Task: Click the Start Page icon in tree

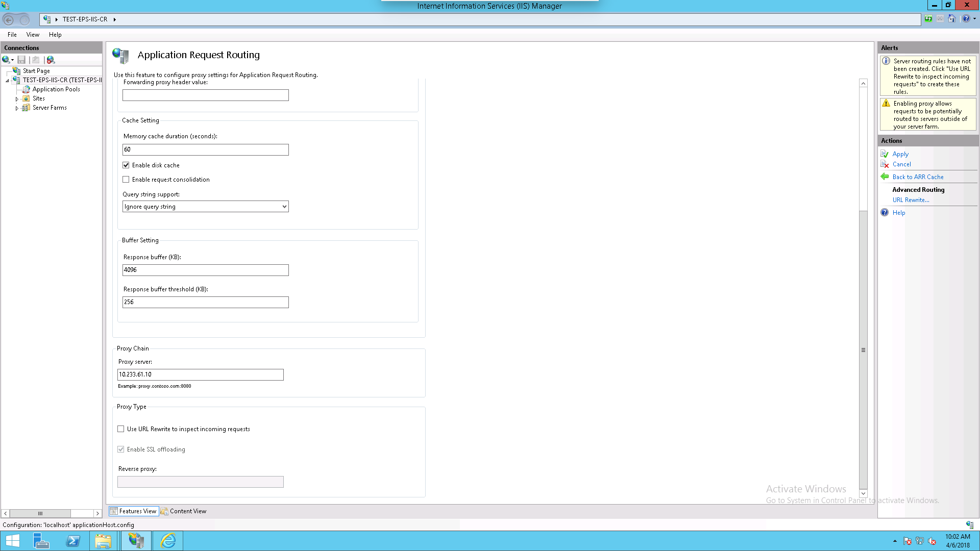Action: [x=16, y=70]
